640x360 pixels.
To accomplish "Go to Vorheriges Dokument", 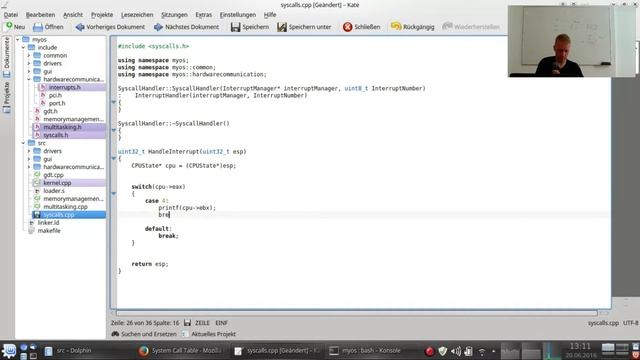I will [x=110, y=27].
